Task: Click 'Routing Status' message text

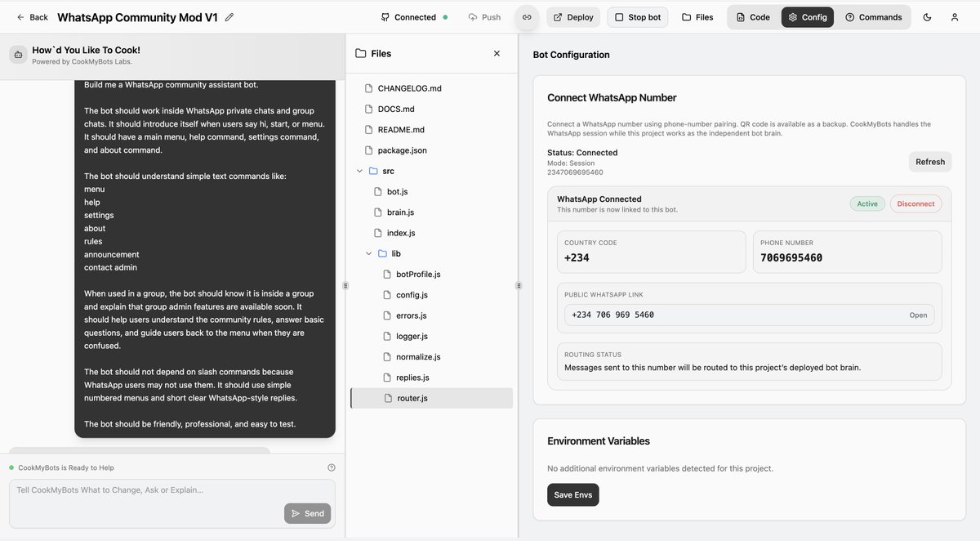Action: click(x=712, y=368)
